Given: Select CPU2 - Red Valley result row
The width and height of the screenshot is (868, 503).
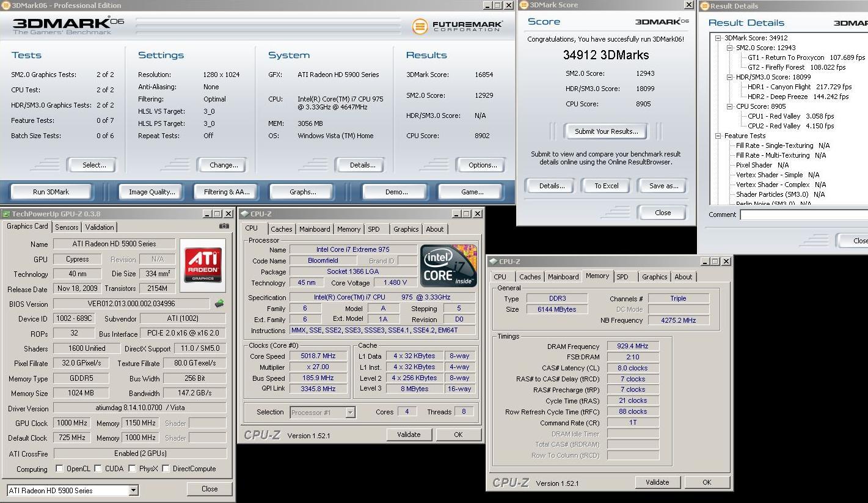Looking at the screenshot, I should (791, 126).
